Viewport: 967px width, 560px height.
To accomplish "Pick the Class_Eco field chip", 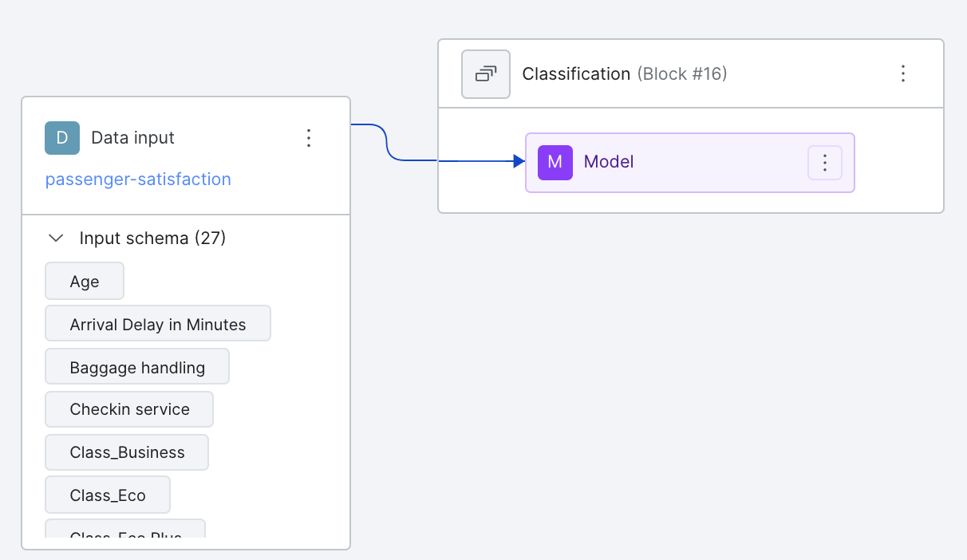I will pyautogui.click(x=108, y=495).
